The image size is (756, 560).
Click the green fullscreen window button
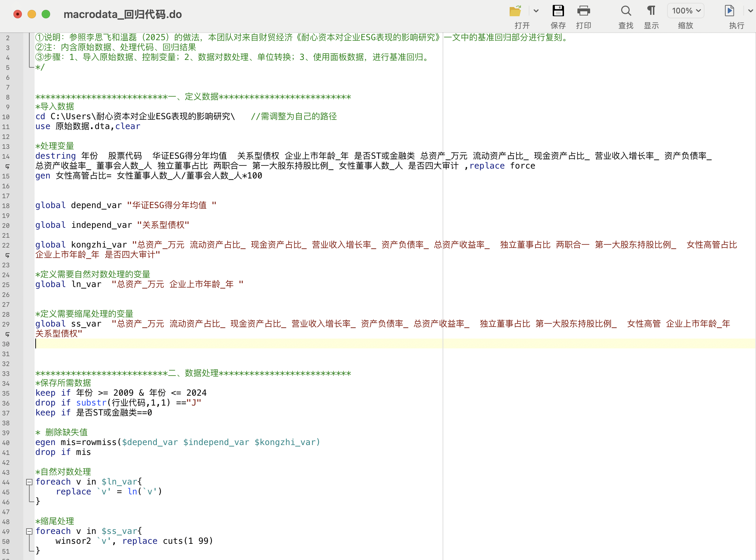[46, 14]
